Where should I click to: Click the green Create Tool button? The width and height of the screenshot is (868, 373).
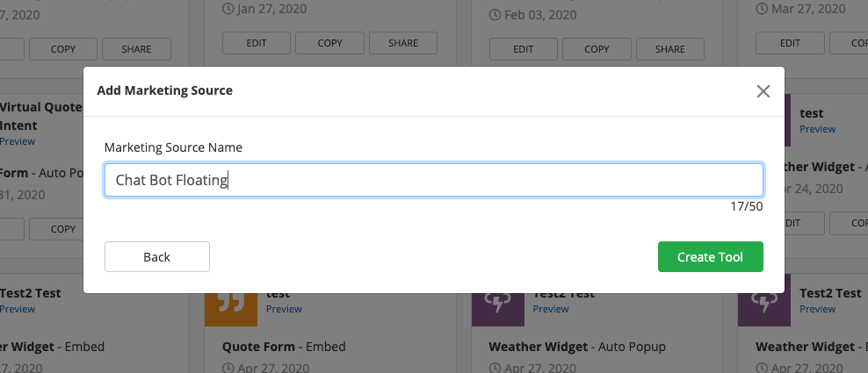(710, 257)
